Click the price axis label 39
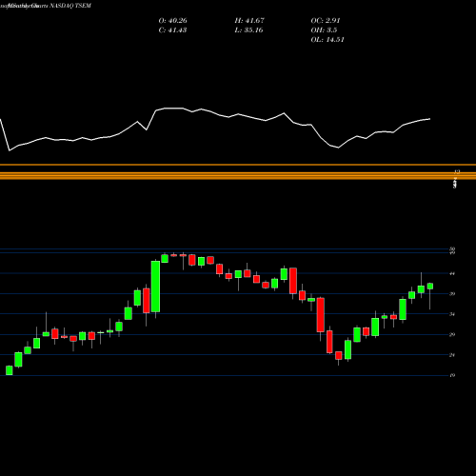The width and height of the screenshot is (476, 476). click(452, 294)
